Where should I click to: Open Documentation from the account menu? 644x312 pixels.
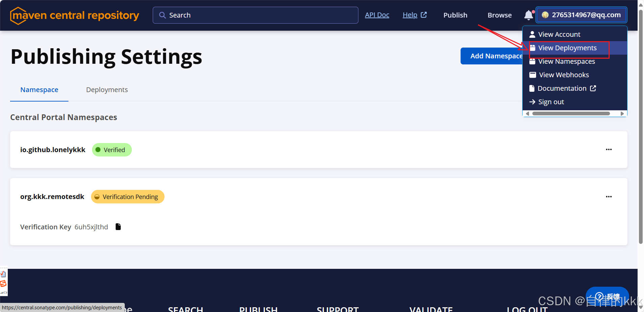pos(575,88)
